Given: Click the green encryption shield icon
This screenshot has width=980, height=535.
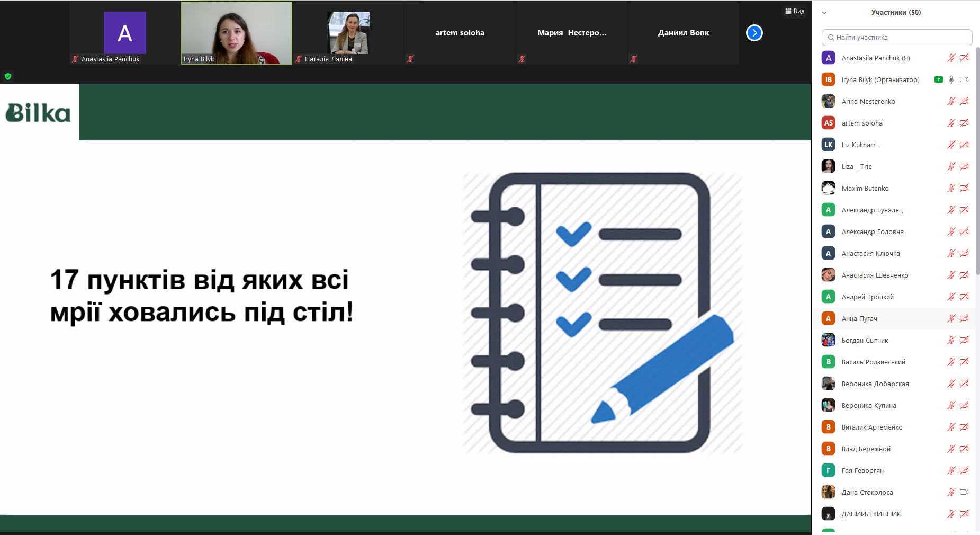Looking at the screenshot, I should point(8,76).
